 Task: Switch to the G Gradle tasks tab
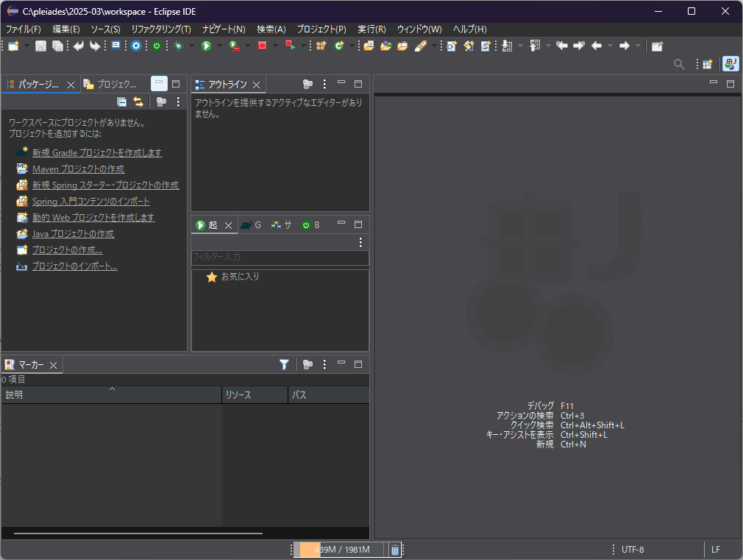click(251, 225)
